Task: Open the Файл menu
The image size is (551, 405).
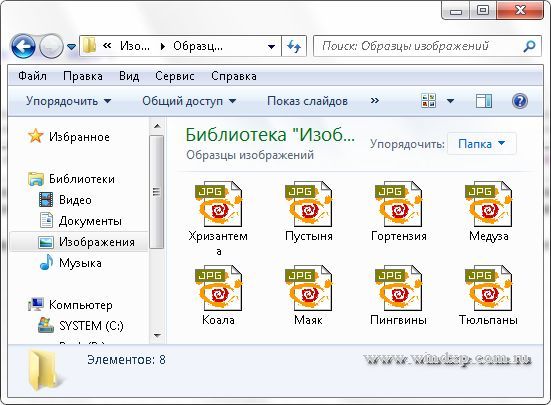Action: pyautogui.click(x=32, y=76)
